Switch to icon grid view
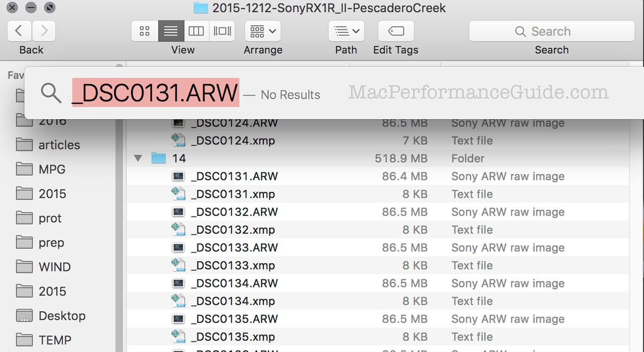The width and height of the screenshot is (644, 352). tap(144, 31)
